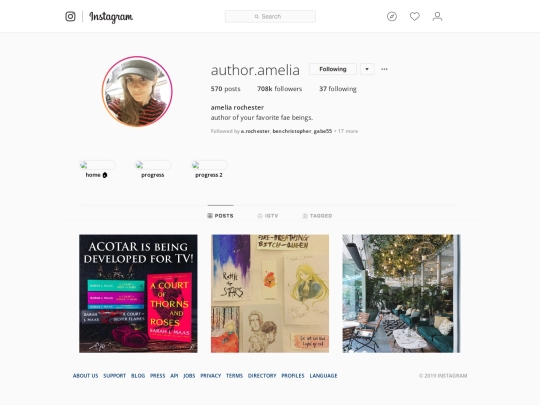This screenshot has height=405, width=540.
Task: Open the Language footer selector
Action: 323,376
